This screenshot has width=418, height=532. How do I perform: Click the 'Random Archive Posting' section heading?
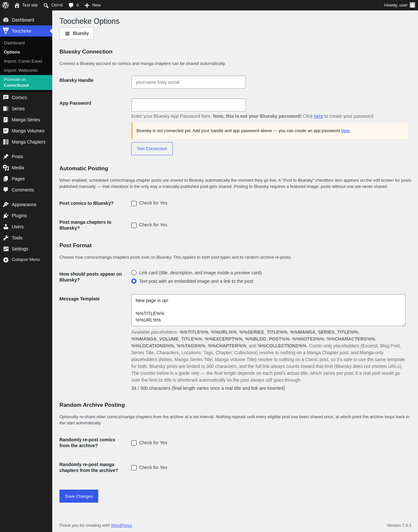pos(92,405)
